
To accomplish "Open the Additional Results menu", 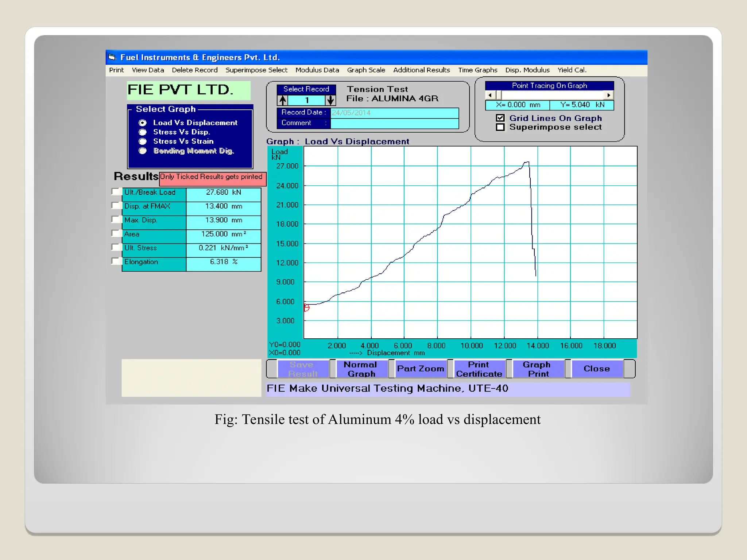I will pos(422,70).
